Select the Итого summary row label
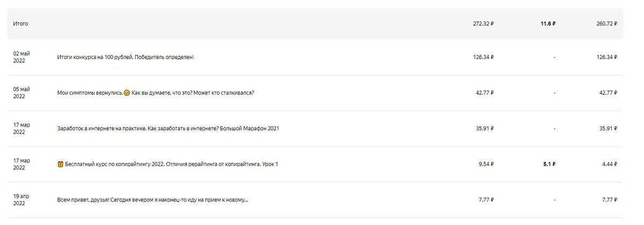The width and height of the screenshot is (644, 225). [x=20, y=24]
